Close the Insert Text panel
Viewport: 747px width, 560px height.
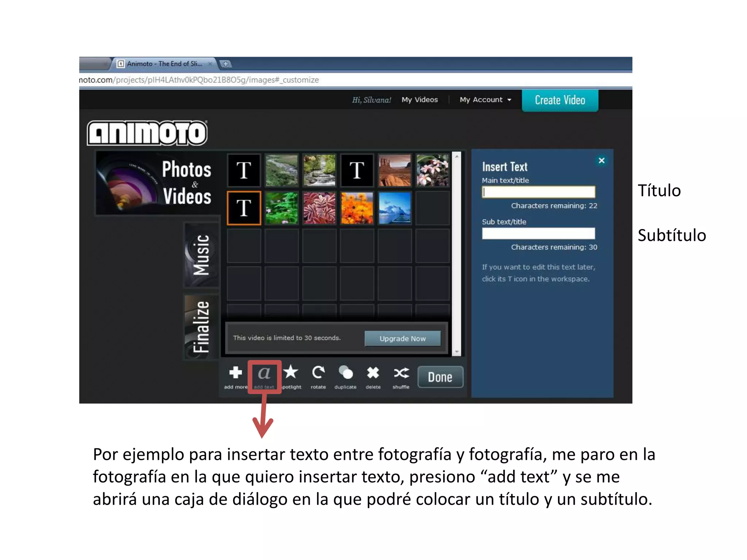click(601, 160)
